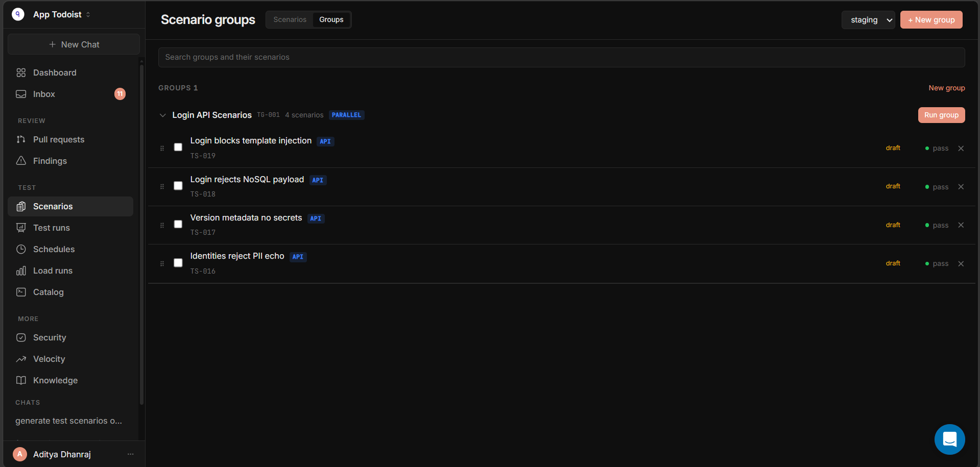Click the Load runs bar chart icon

[21, 271]
